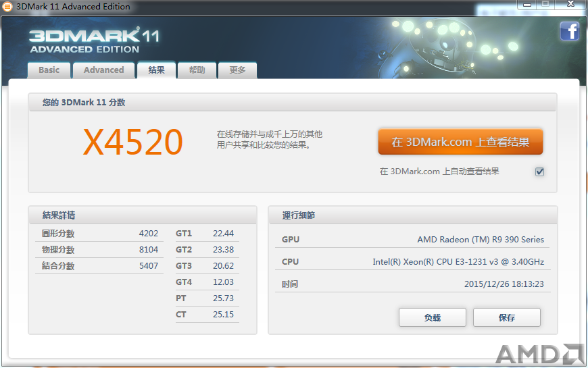Select the 结果 tab
Viewport: 588px width, 368px height.
(156, 70)
